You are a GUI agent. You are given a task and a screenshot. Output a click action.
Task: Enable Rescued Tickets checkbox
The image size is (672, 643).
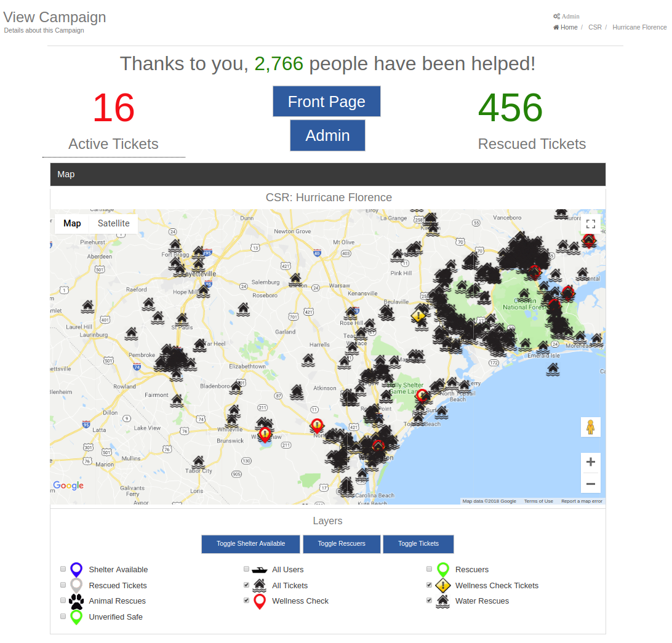click(63, 585)
